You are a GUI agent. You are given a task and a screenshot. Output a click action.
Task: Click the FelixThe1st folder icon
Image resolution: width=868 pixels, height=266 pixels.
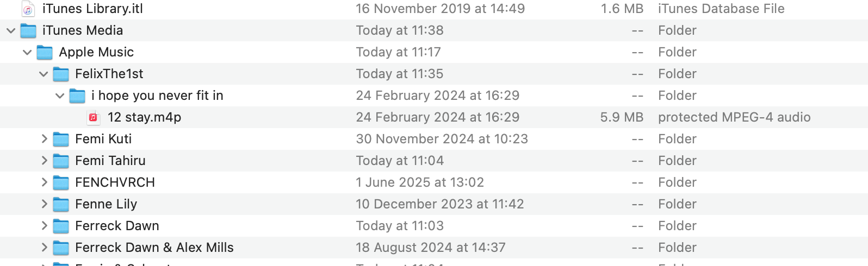[61, 74]
